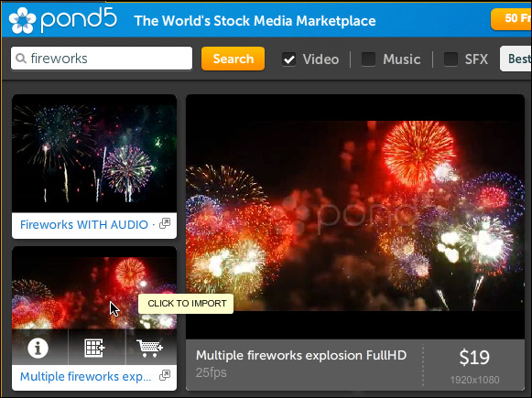Click the add to cart icon

(x=149, y=348)
